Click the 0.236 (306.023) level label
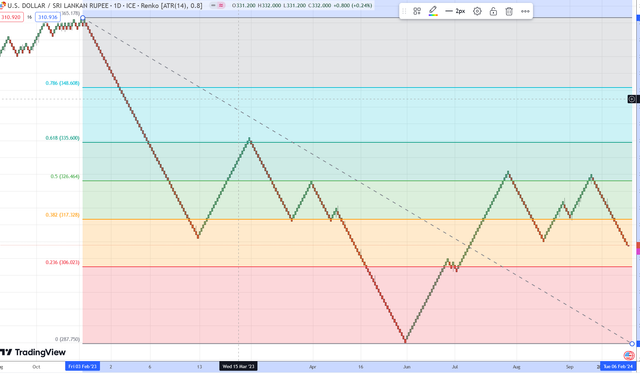This screenshot has width=640, height=374. pos(62,262)
